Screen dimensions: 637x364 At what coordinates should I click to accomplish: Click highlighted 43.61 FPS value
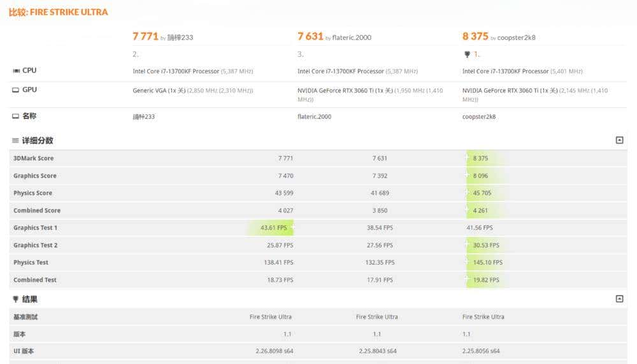click(x=273, y=228)
